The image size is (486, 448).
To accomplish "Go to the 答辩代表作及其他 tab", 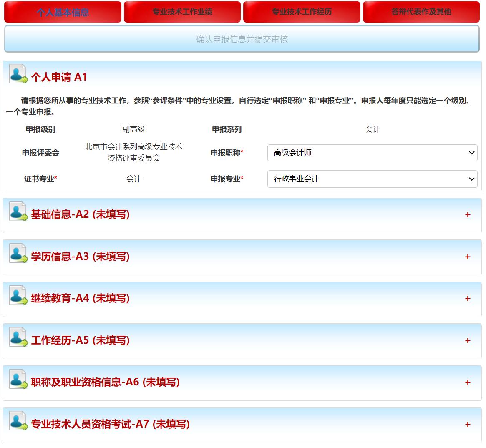I will [421, 12].
